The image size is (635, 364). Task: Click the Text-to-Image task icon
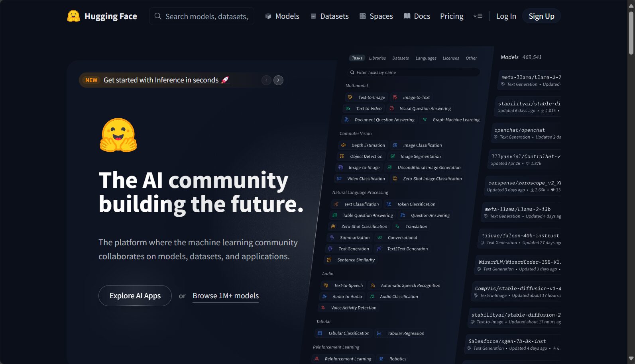[x=350, y=97]
